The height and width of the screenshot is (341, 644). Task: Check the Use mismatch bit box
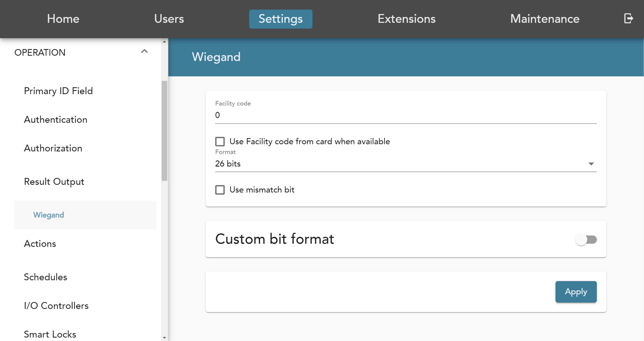coord(220,190)
